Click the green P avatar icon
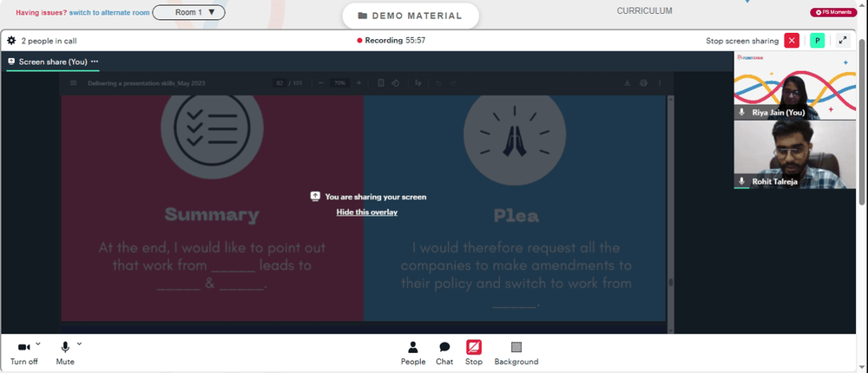868x373 pixels. pyautogui.click(x=817, y=41)
